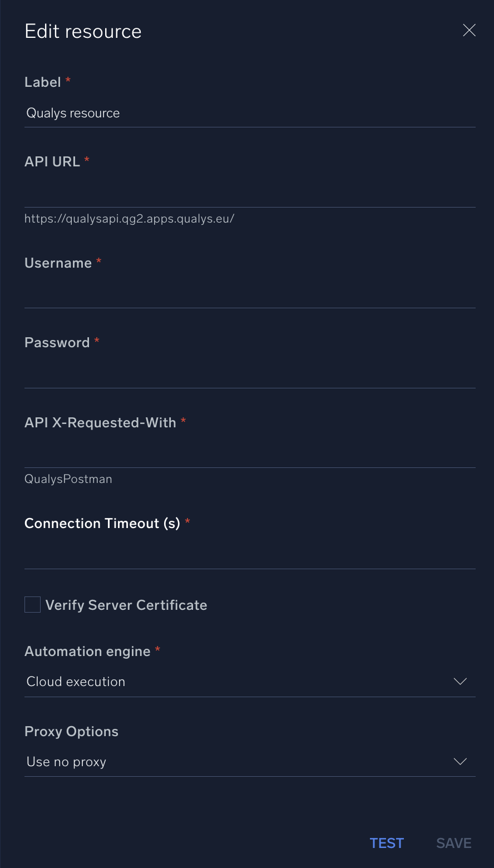
Task: Click the chevron next to Use no proxy
Action: (x=461, y=761)
